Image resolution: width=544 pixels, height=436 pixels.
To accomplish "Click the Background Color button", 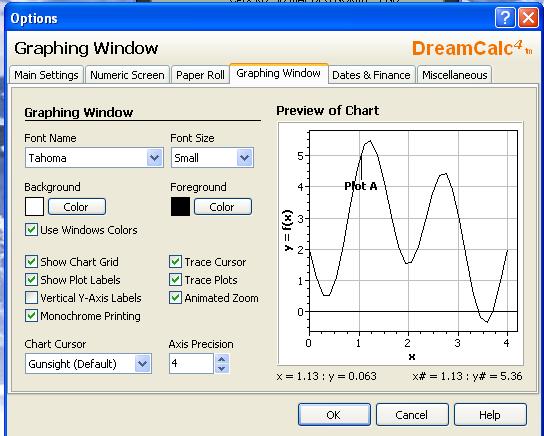I will click(77, 207).
